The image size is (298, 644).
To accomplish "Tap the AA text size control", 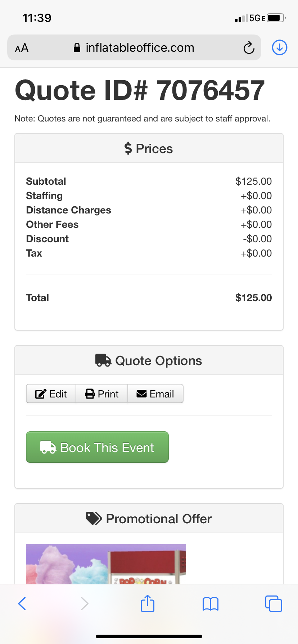I will point(22,48).
